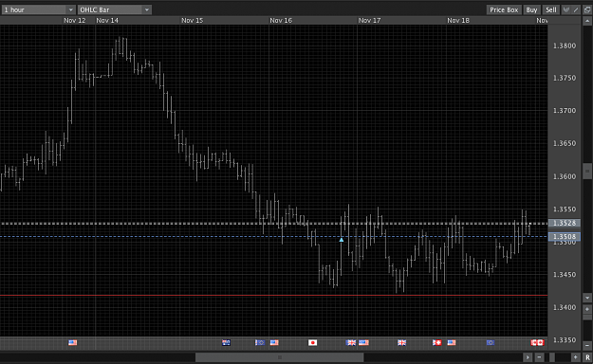This screenshot has width=593, height=364.
Task: Click the US flag event under Nov 18
Action: (452, 342)
